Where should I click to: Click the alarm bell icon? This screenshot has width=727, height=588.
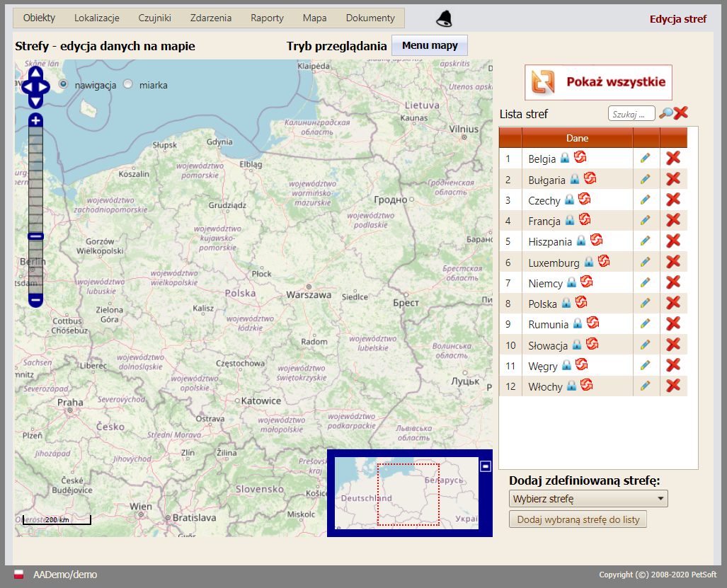tap(444, 19)
